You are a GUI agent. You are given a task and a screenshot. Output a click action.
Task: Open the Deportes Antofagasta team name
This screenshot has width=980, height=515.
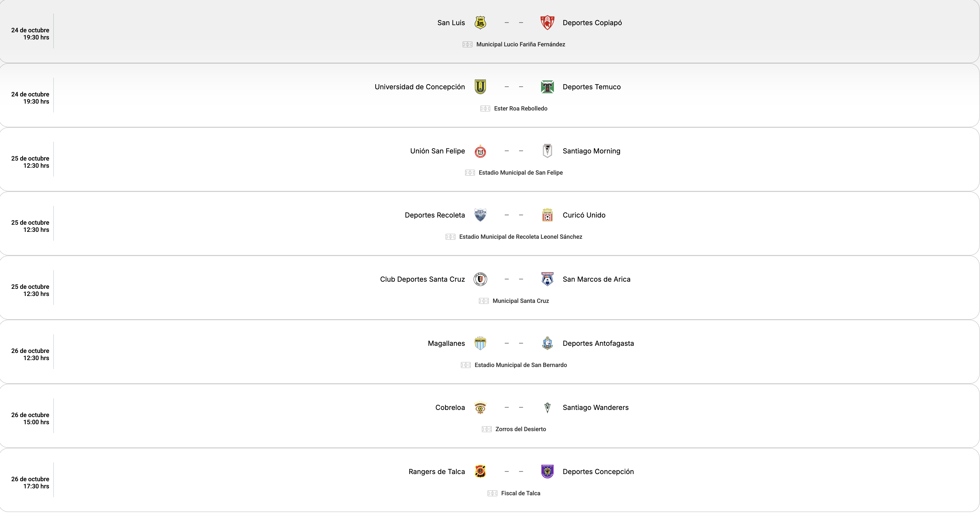pos(598,344)
